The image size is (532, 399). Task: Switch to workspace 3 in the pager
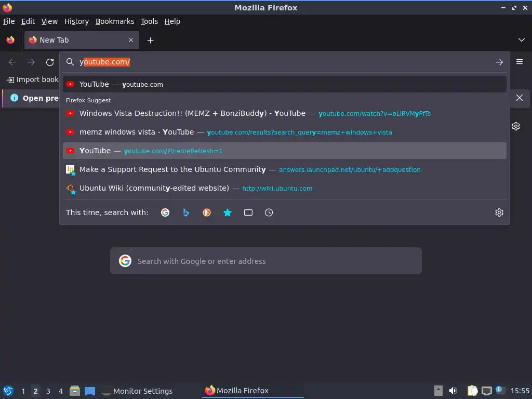[48, 391]
